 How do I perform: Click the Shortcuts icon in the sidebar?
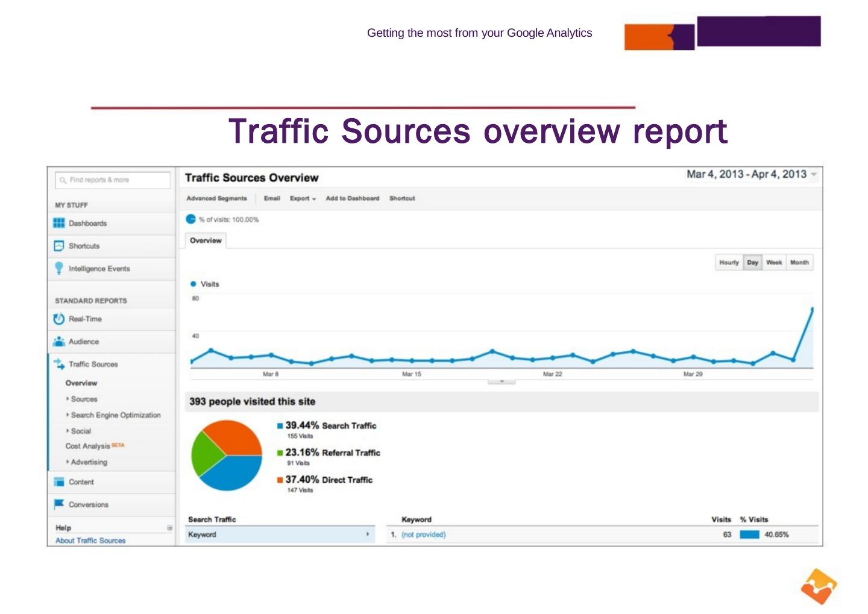[x=58, y=246]
